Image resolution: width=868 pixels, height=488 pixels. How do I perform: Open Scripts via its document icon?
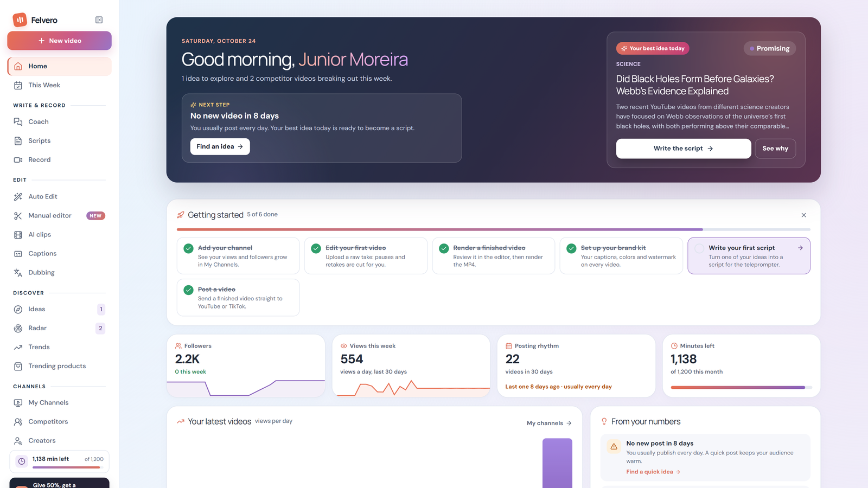pos(18,141)
